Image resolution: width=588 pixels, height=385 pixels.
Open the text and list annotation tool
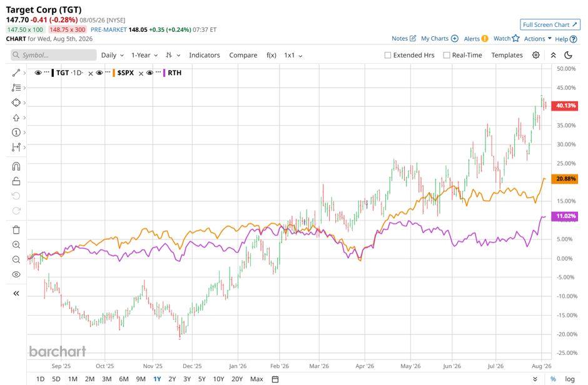[x=16, y=87]
